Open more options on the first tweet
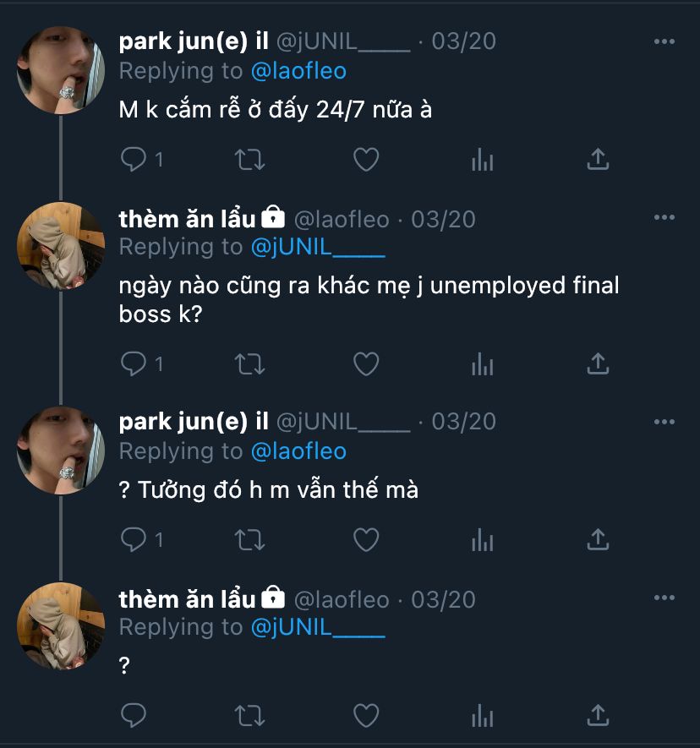Image resolution: width=700 pixels, height=748 pixels. click(x=664, y=41)
